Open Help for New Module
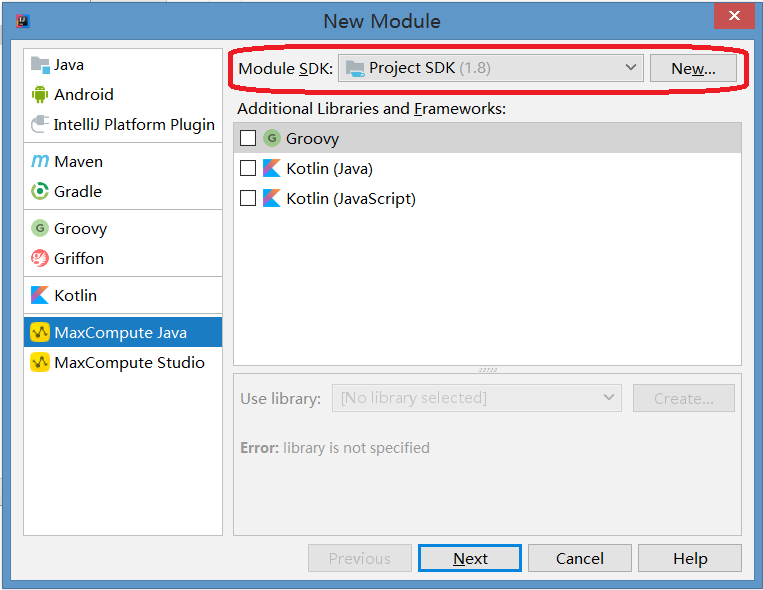 pos(690,558)
